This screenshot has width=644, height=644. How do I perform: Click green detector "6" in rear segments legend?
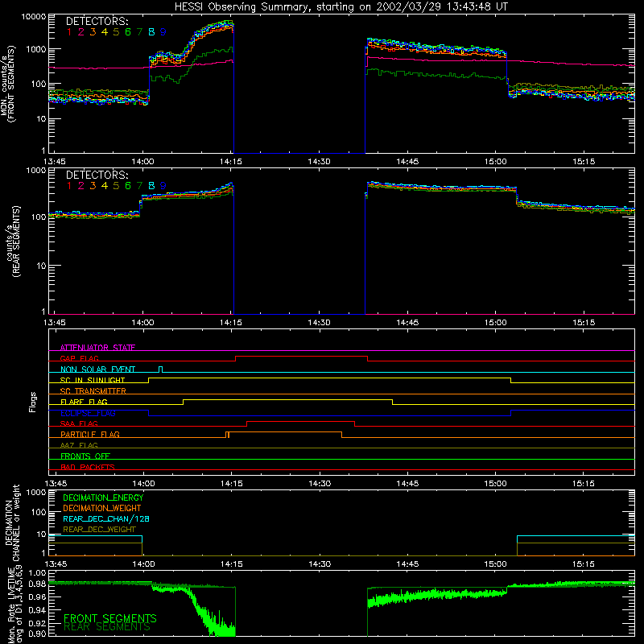(x=128, y=186)
